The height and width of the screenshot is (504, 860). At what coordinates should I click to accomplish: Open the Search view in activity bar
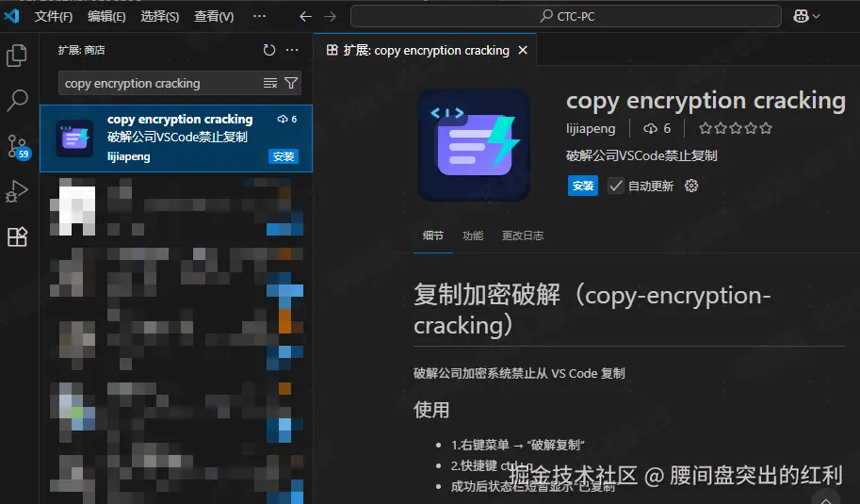(x=17, y=101)
